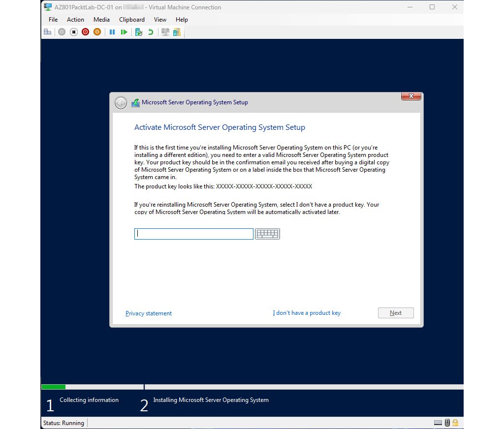
Task: Choose "I don't have a product key"
Action: point(307,313)
